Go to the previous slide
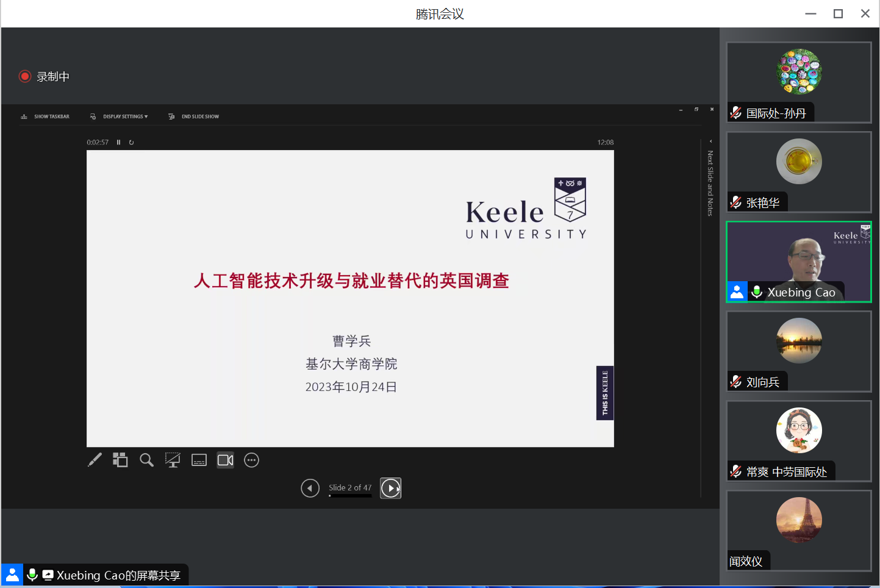Viewport: 880px width, 588px height. coord(310,488)
